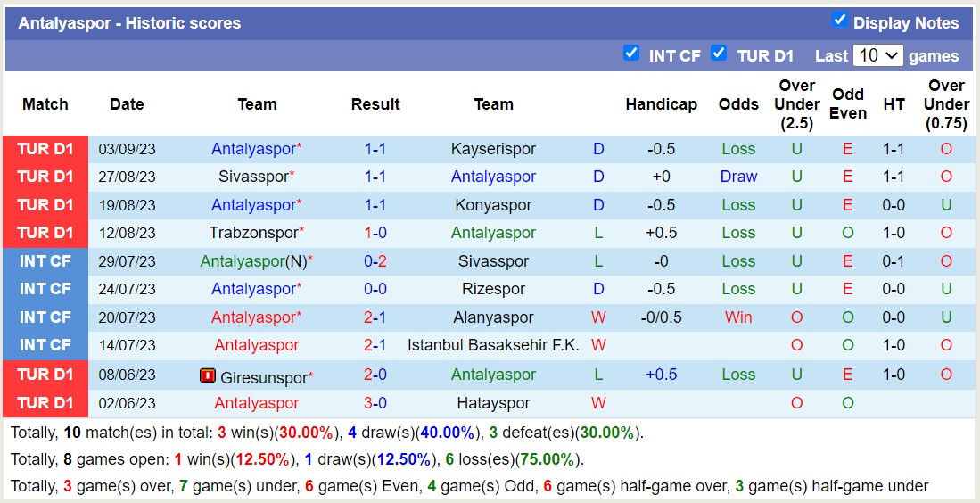980x503 pixels.
Task: Click the Over Under (2.5) column header
Action: [x=796, y=104]
